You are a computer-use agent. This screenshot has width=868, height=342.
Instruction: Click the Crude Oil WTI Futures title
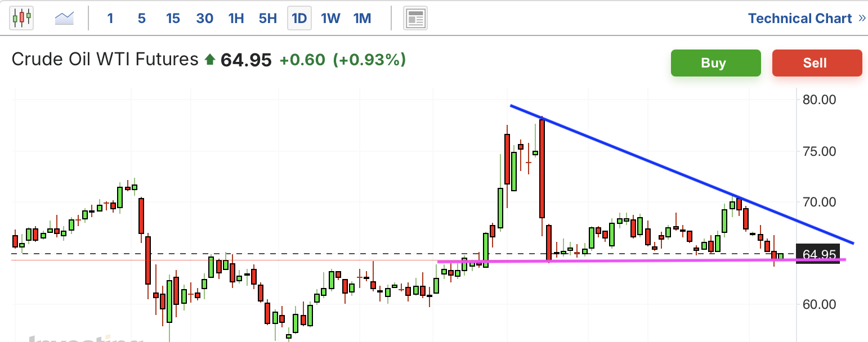(105, 59)
